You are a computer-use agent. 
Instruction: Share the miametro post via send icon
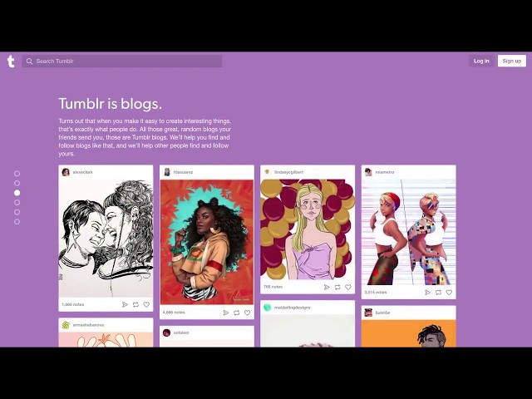(427, 293)
